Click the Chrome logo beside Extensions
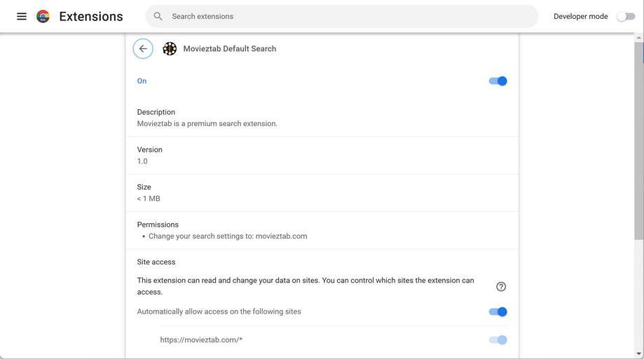This screenshot has width=644, height=359. [43, 16]
